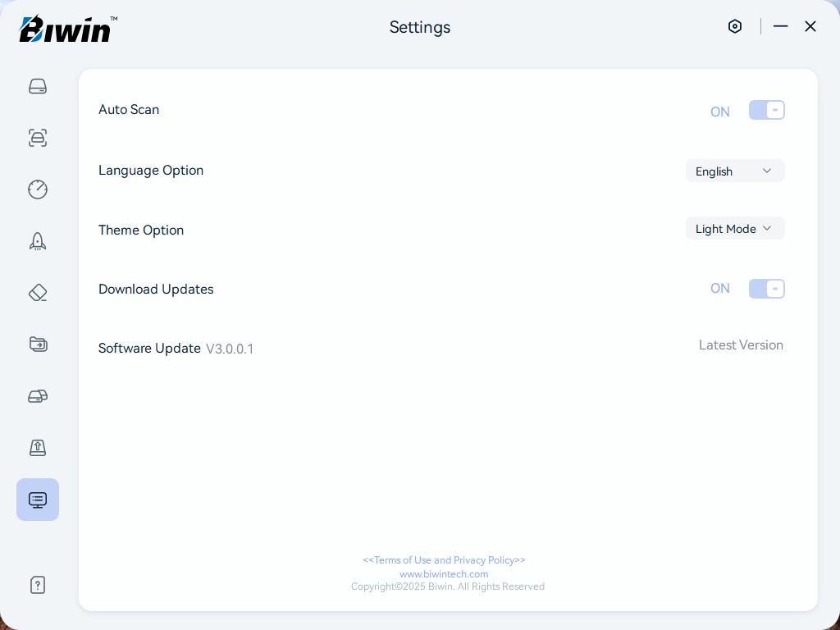Viewport: 840px width, 630px height.
Task: Click the help question mark icon
Action: (38, 585)
